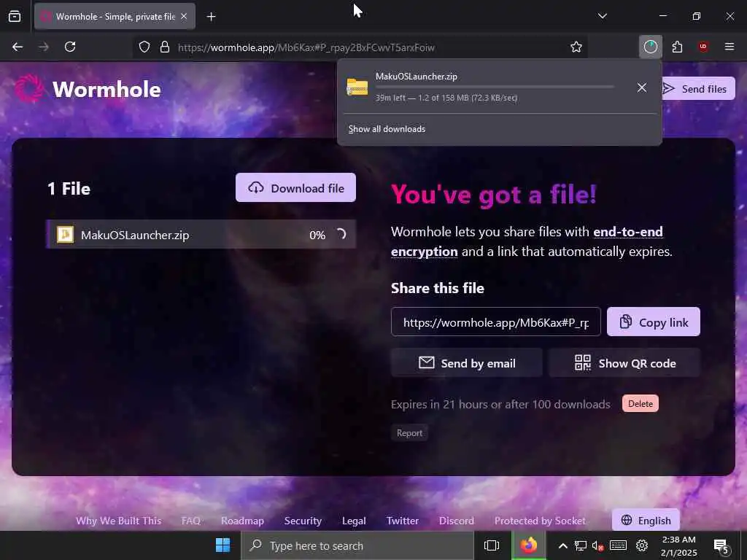Open the Roadmap footer link
The image size is (747, 560).
[242, 521]
